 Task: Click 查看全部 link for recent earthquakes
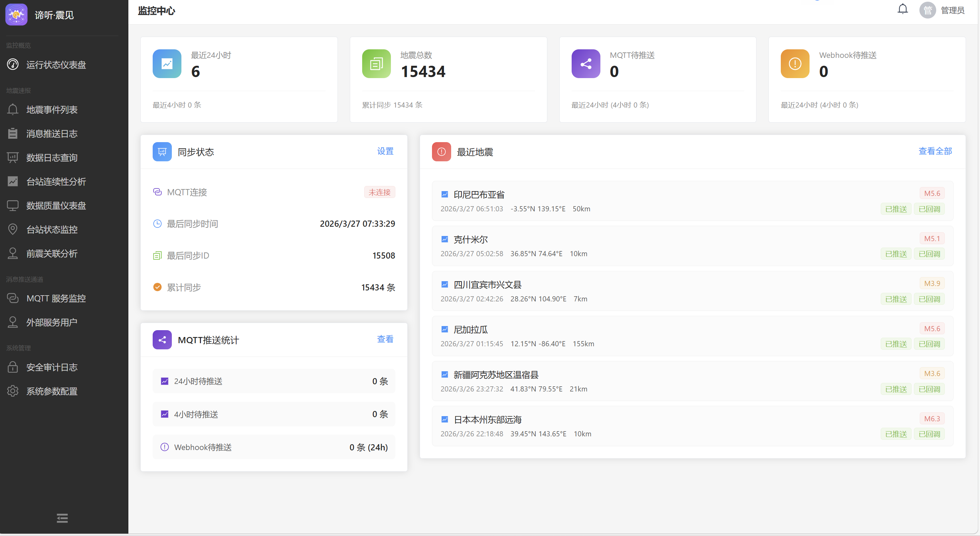pyautogui.click(x=935, y=151)
